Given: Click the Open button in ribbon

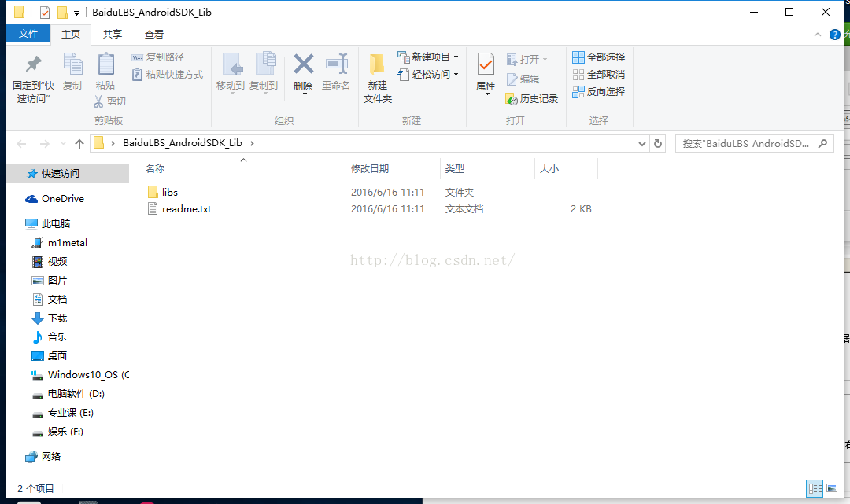Looking at the screenshot, I should click(527, 59).
